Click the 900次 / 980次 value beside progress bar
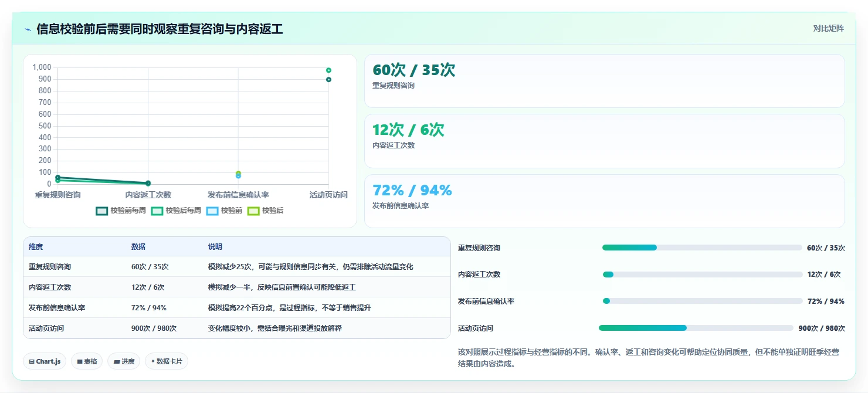 pyautogui.click(x=822, y=328)
